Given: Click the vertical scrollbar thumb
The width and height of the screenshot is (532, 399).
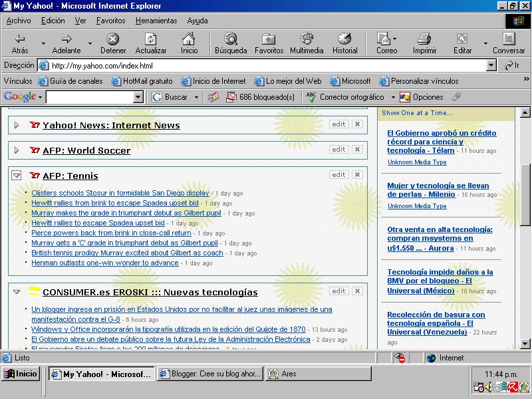Looking at the screenshot, I should (x=525, y=194).
